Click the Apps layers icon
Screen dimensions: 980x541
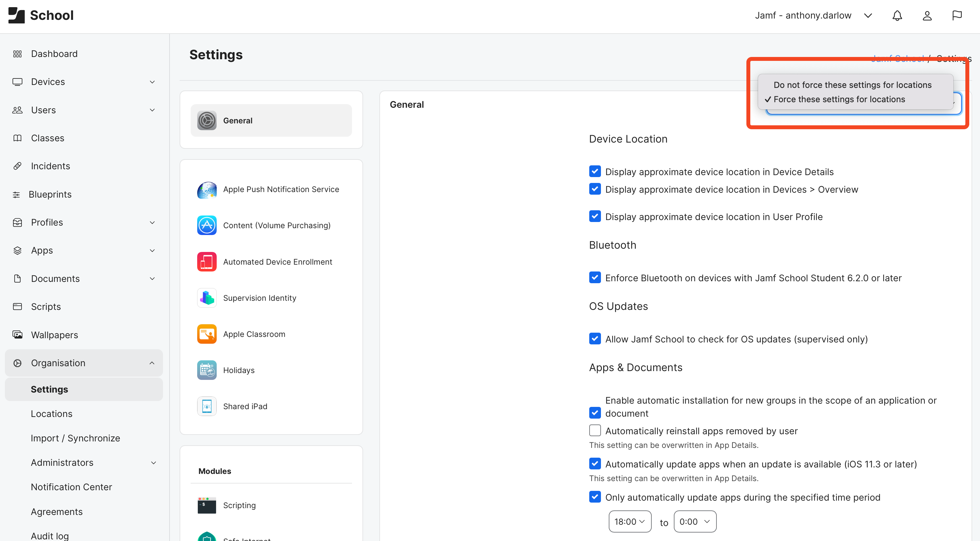coord(18,251)
